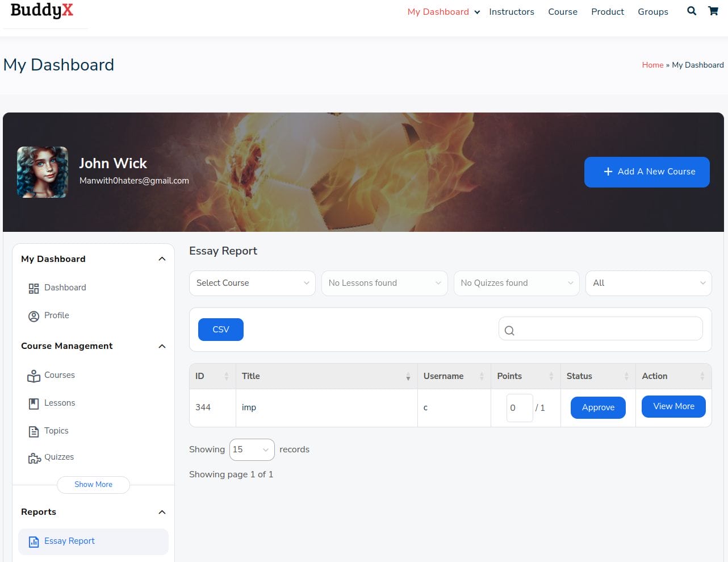The height and width of the screenshot is (562, 728).
Task: Approve the essay with ID 344
Action: 598,407
